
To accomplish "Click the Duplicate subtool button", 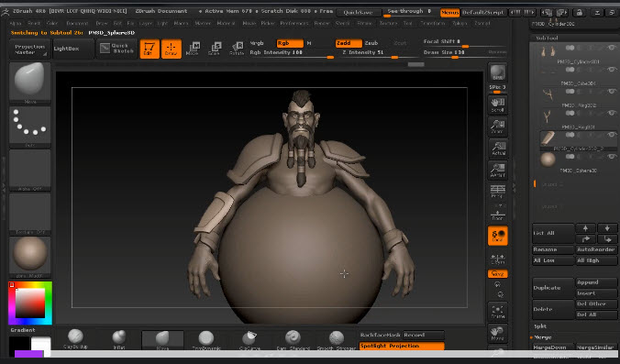I will 553,288.
